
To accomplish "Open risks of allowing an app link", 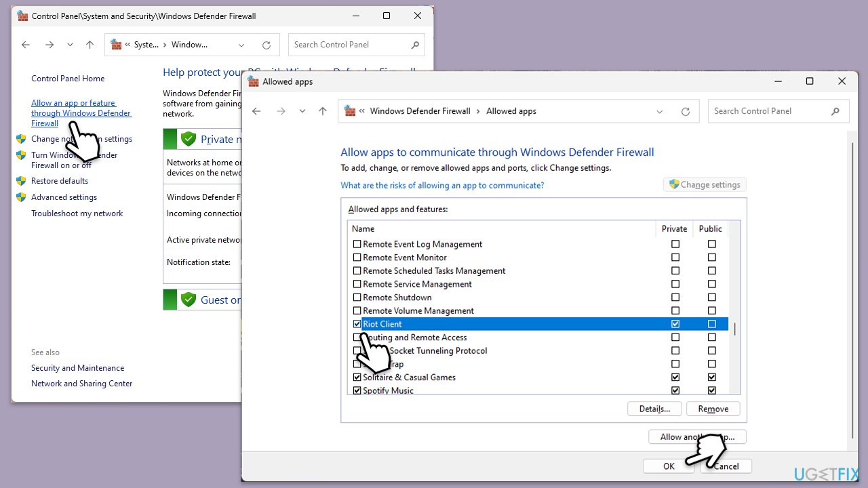I will (442, 185).
